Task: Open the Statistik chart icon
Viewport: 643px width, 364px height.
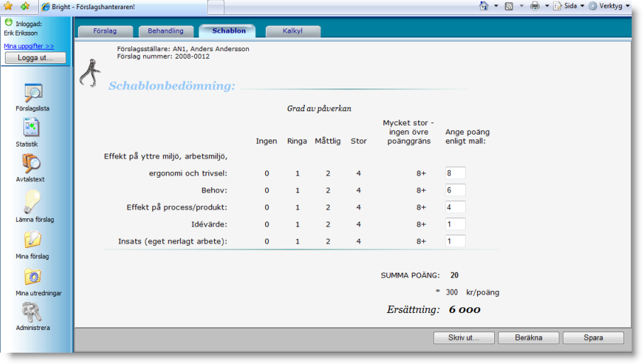Action: [31, 127]
